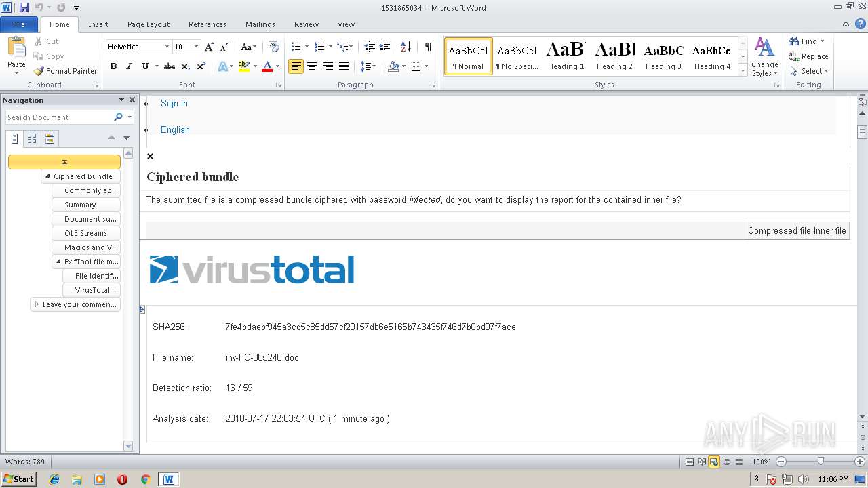Expand the Styles gallery More arrow
The height and width of the screenshot is (488, 868).
(743, 70)
